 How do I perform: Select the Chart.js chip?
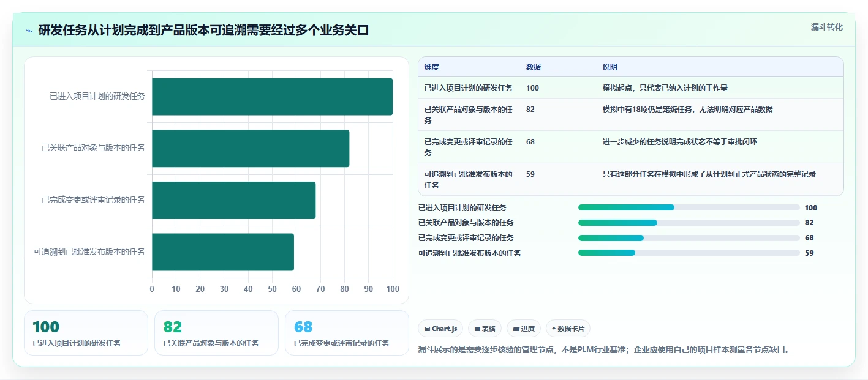(441, 329)
